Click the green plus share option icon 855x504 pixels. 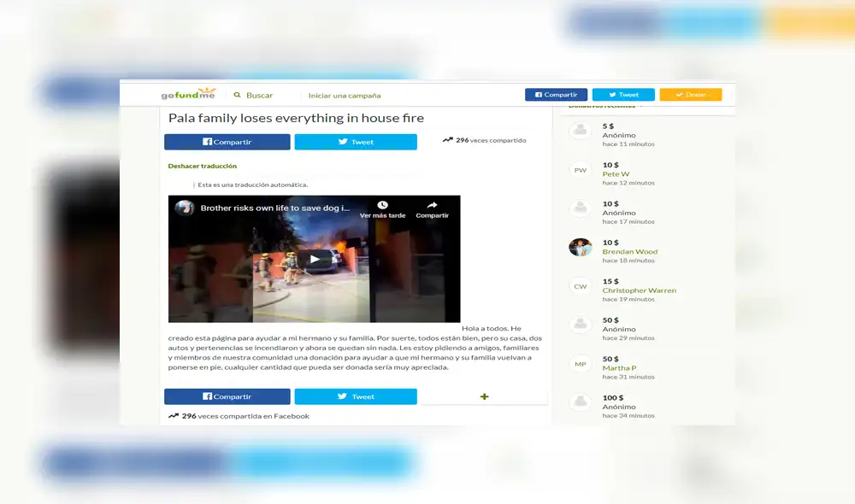click(x=484, y=396)
